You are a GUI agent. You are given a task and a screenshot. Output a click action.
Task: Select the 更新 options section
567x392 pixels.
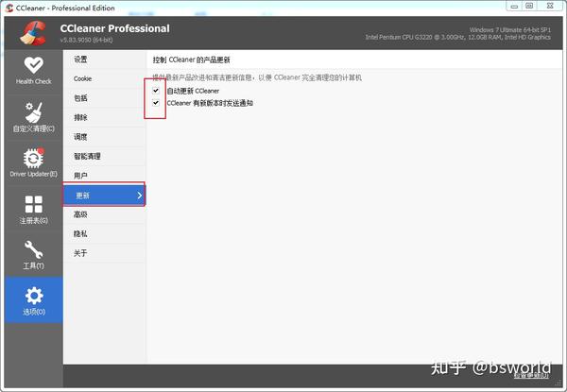pos(105,196)
